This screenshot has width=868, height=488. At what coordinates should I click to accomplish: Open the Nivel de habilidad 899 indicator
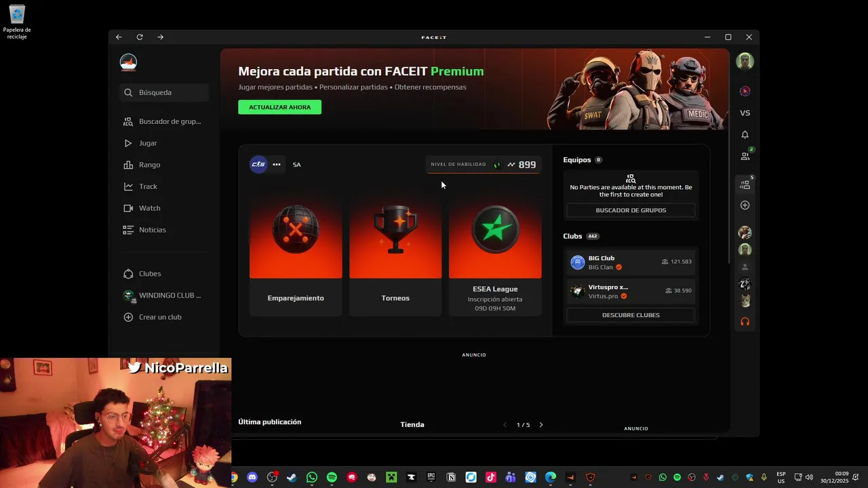[484, 165]
